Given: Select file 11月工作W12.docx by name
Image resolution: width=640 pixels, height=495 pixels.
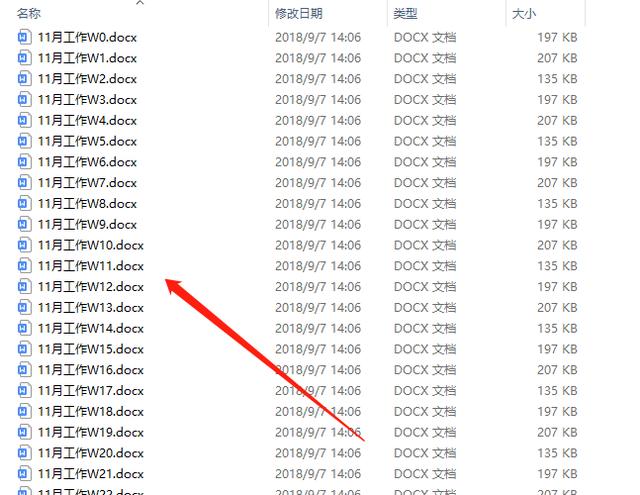Looking at the screenshot, I should click(x=91, y=287).
